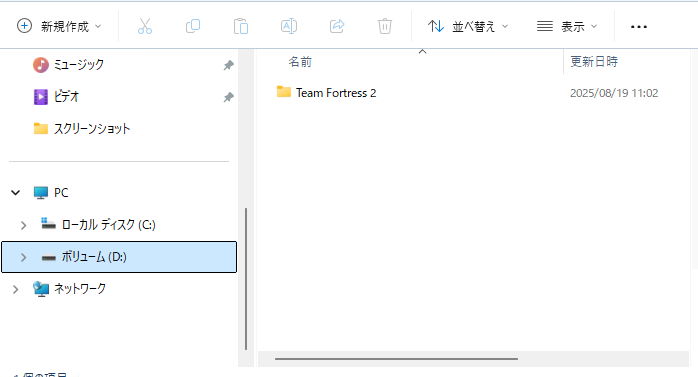Expand the ネットワーク node
698x377 pixels.
(16, 289)
